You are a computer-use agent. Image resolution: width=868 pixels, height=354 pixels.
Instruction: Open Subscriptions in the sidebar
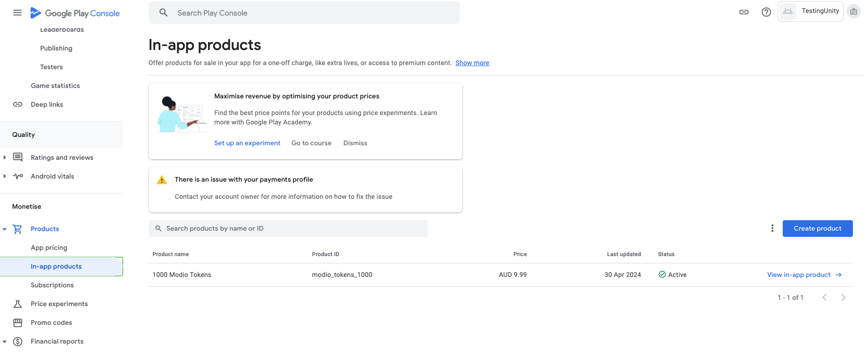tap(52, 285)
